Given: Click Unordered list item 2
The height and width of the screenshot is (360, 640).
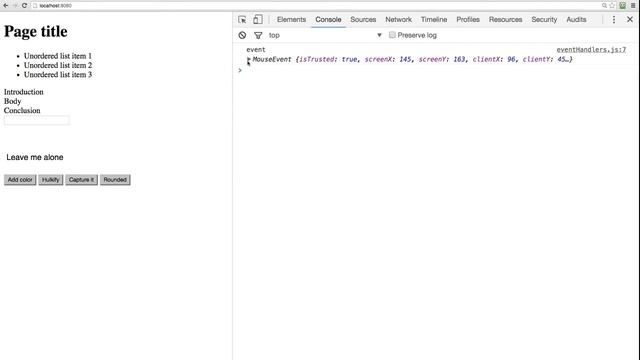Looking at the screenshot, I should 58,65.
